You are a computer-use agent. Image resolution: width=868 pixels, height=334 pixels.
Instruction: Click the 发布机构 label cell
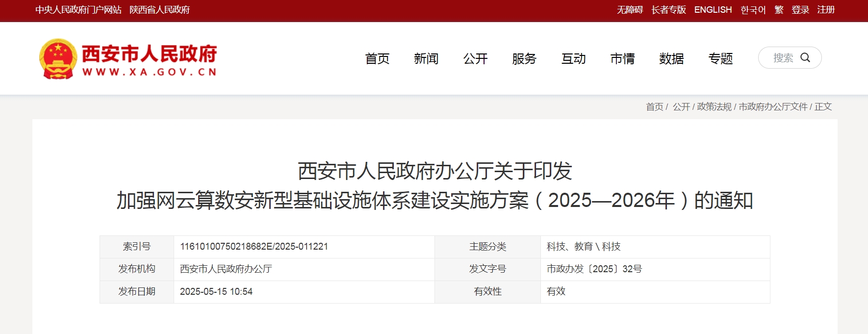[137, 269]
